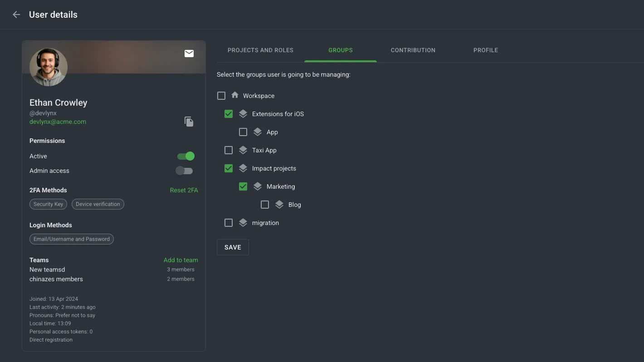Open the Profile tab
Image resolution: width=644 pixels, height=362 pixels.
(485, 50)
